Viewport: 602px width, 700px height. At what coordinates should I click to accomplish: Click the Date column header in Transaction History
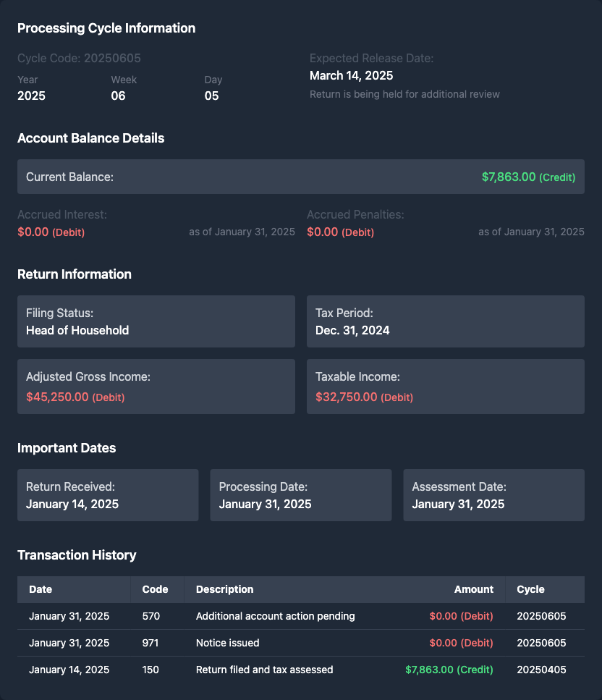click(41, 589)
